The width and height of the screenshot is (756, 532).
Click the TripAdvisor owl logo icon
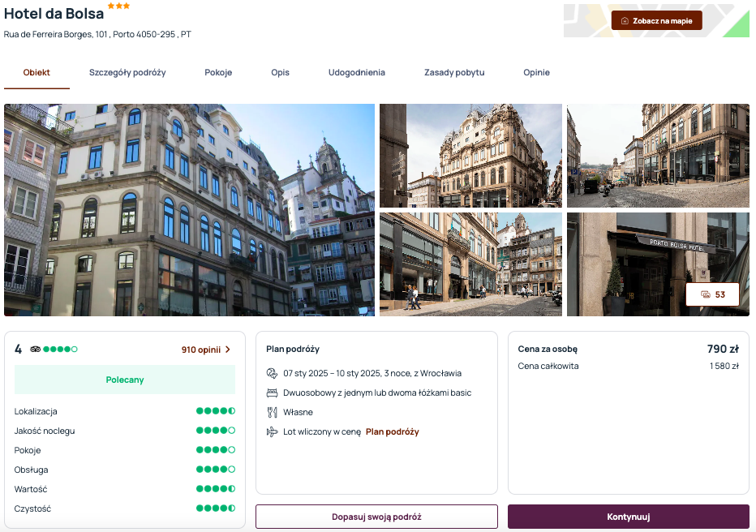35,350
